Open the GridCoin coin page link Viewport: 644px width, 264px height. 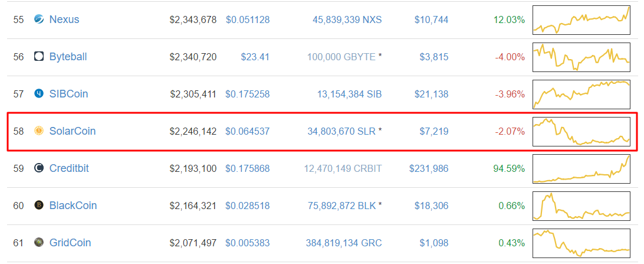[x=70, y=243]
